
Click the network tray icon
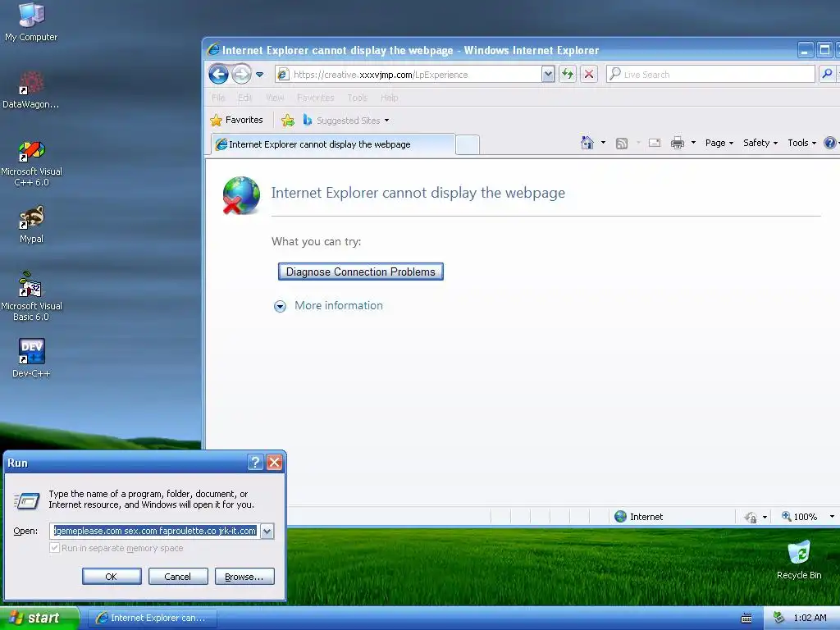[779, 618]
